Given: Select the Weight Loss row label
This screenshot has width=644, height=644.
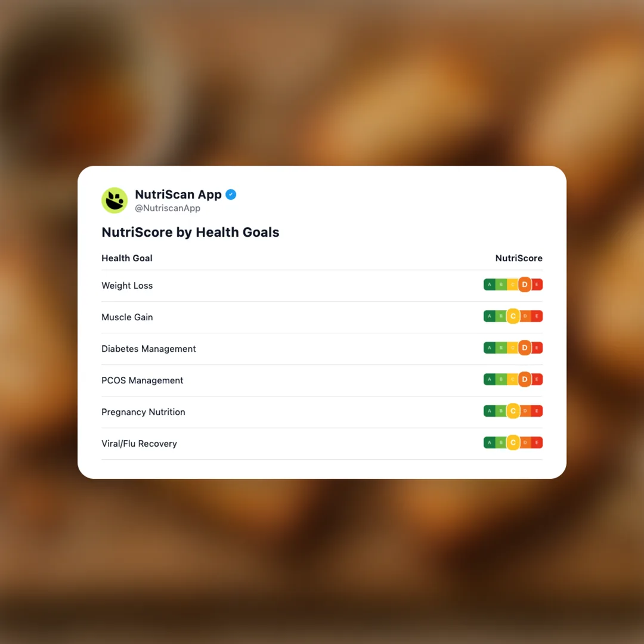Looking at the screenshot, I should (x=127, y=286).
